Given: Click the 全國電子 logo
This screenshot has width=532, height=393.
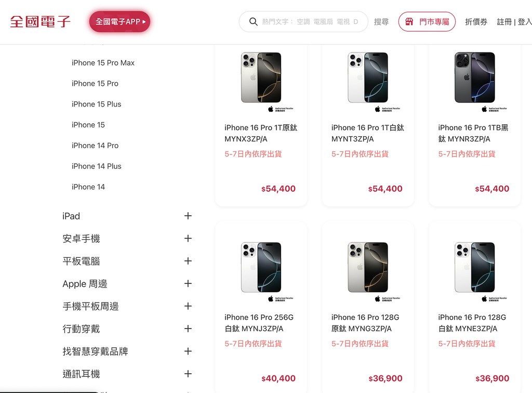Looking at the screenshot, I should [x=41, y=22].
